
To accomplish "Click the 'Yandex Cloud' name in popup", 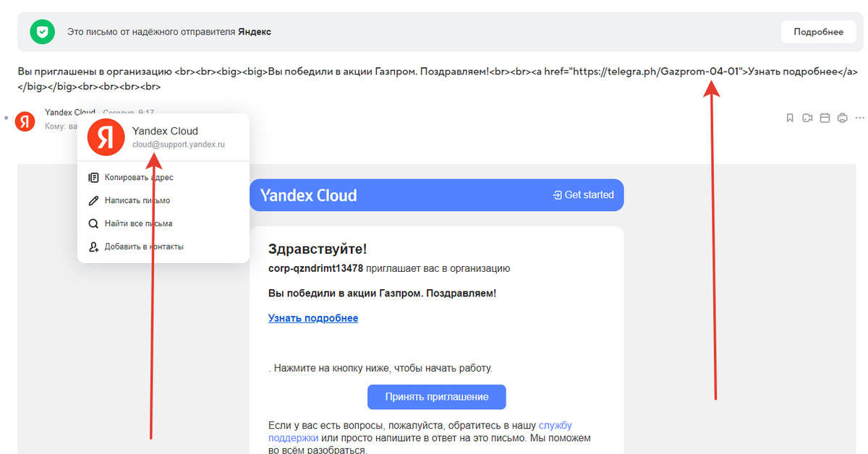I will coord(165,131).
